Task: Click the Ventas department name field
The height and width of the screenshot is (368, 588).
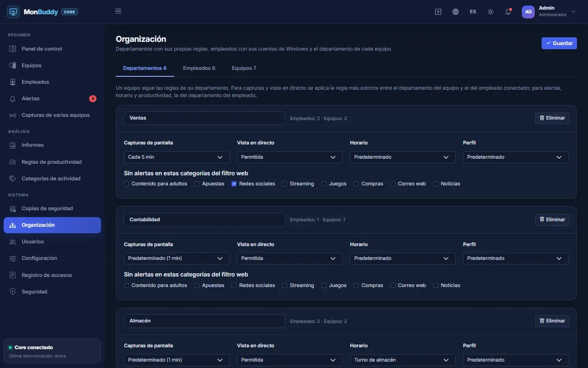Action: click(204, 118)
